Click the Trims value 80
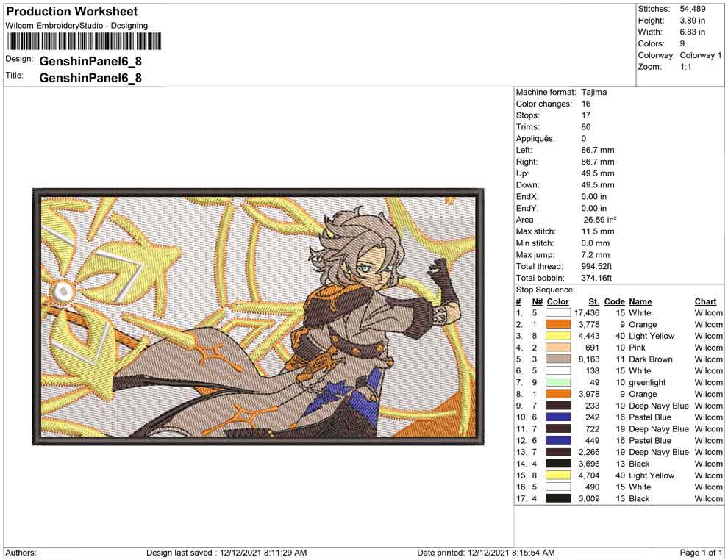The height and width of the screenshot is (560, 728). pos(586,127)
